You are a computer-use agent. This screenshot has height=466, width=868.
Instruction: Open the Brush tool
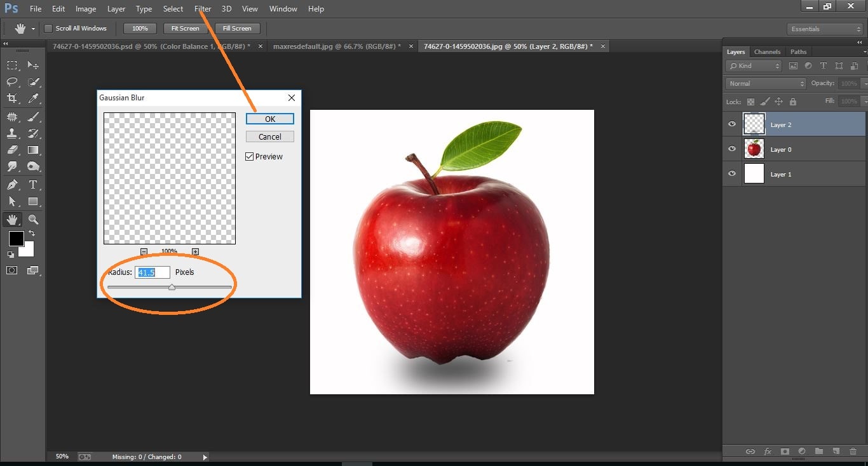click(x=34, y=116)
